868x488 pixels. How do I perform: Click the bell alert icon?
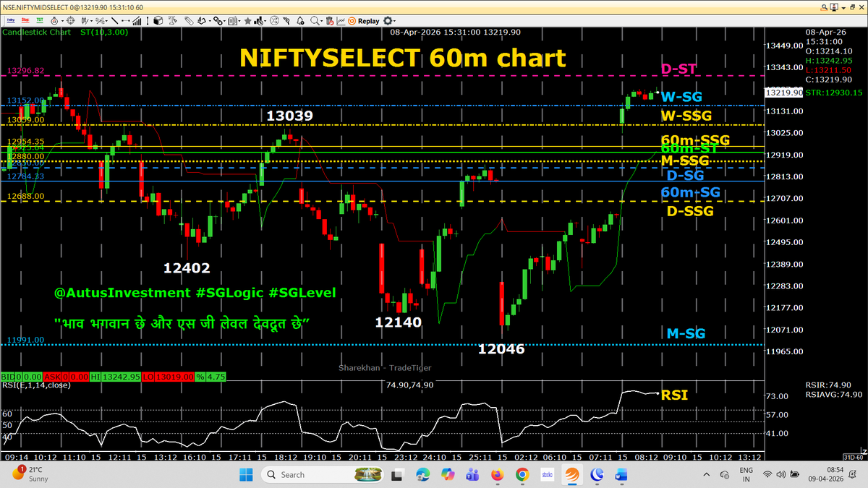click(300, 21)
